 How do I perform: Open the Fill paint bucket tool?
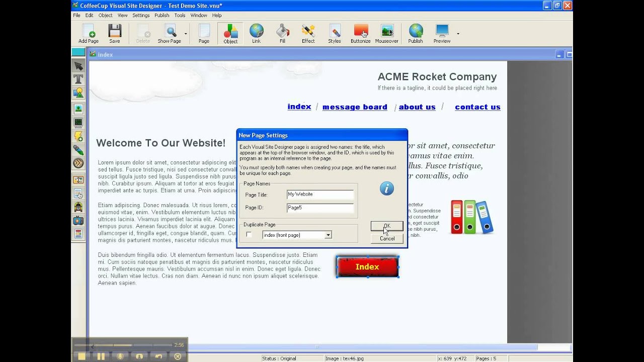pos(282,34)
